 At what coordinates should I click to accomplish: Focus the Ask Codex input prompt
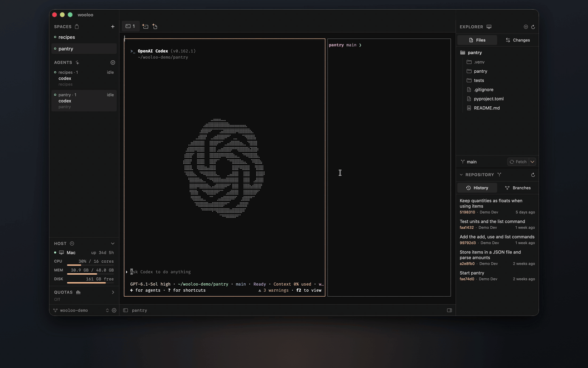pyautogui.click(x=160, y=272)
